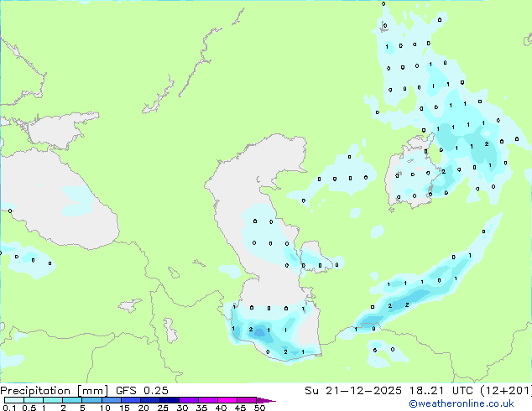
Task: Open the weatheronline.co.uk copyright link
Action: tap(461, 404)
